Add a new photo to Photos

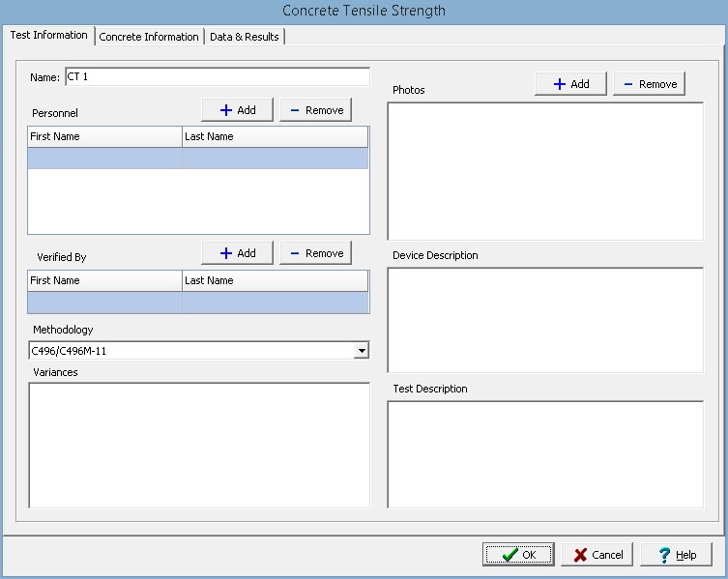570,84
